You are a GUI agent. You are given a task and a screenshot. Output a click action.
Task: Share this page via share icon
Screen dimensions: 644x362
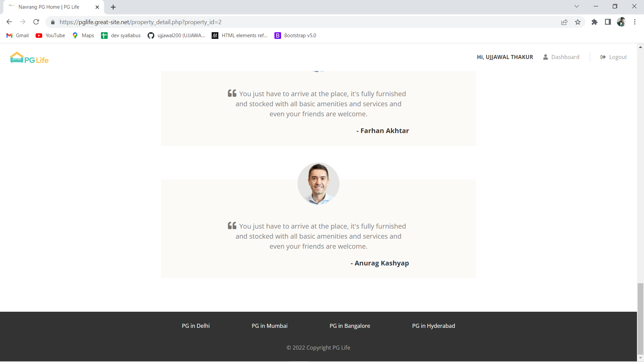(564, 22)
